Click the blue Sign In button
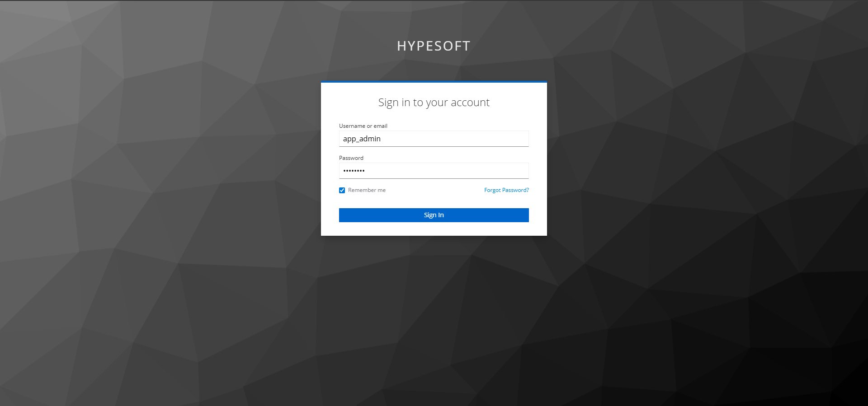The image size is (868, 406). coord(434,215)
